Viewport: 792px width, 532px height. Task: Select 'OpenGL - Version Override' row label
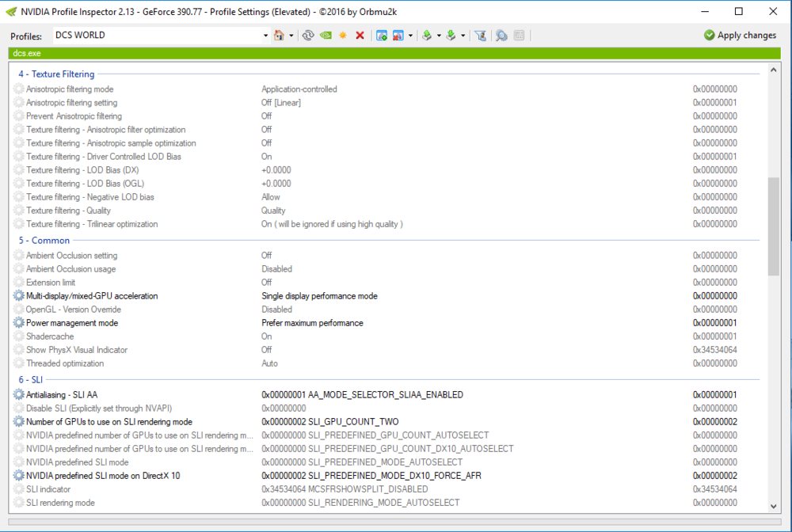[x=74, y=310]
